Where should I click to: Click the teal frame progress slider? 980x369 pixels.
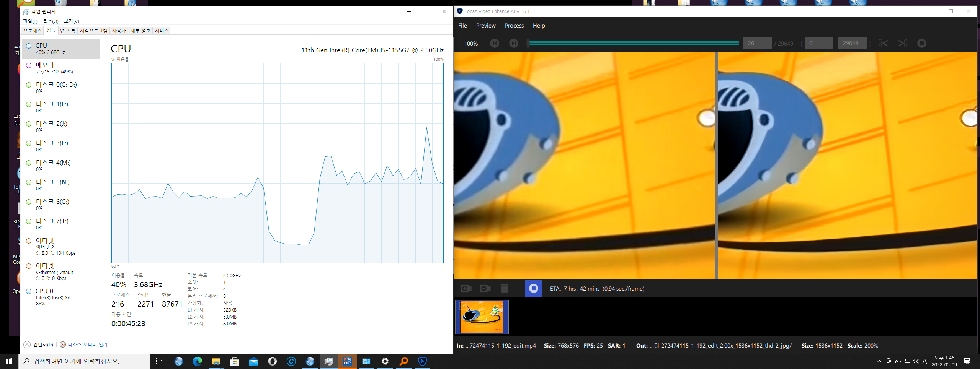634,43
